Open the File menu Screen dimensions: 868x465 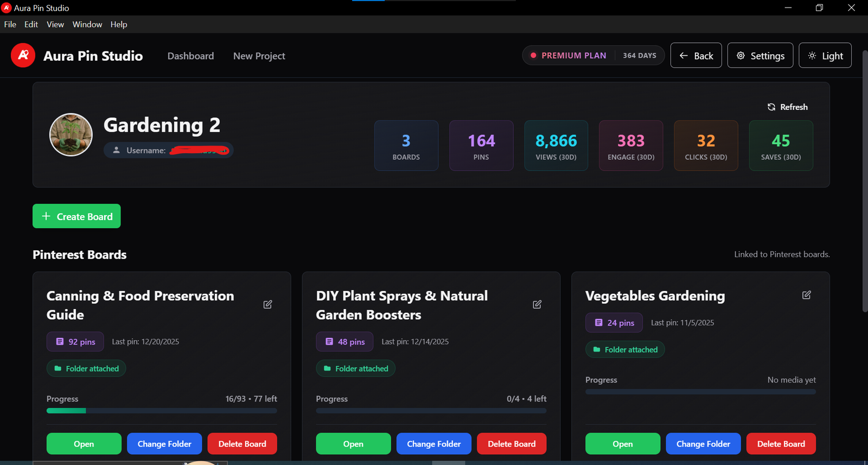point(10,24)
